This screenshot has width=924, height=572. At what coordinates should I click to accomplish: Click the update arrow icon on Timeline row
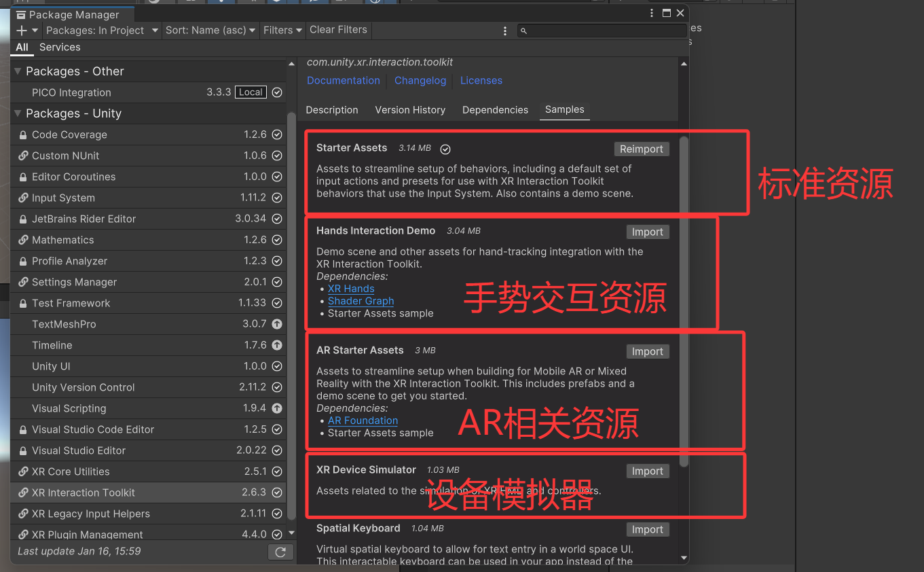(x=277, y=346)
